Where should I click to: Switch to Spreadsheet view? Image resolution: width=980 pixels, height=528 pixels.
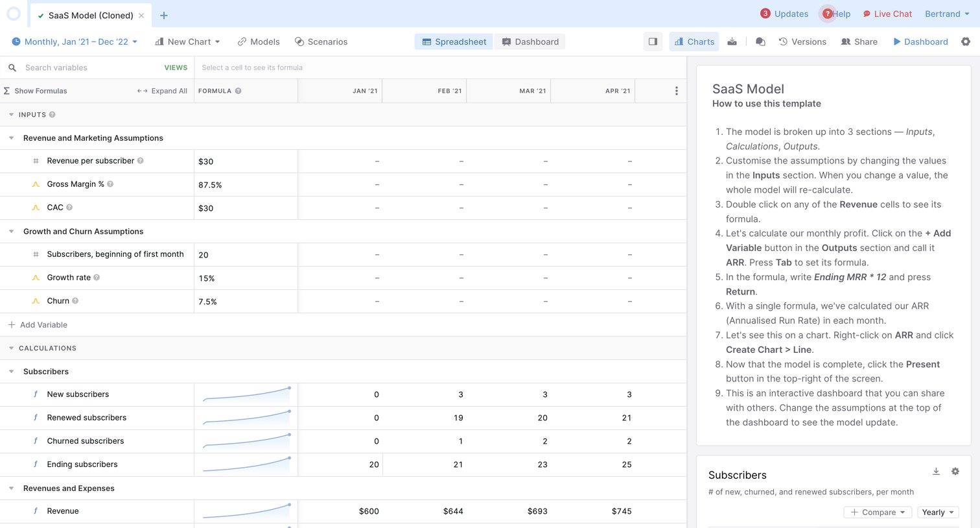coord(454,42)
